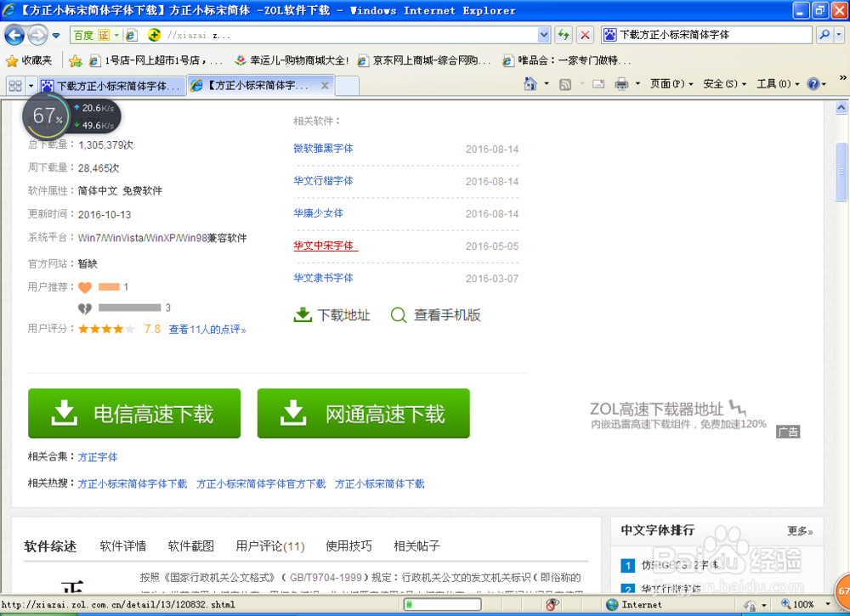The width and height of the screenshot is (850, 616).
Task: Open the 安全(S) menu
Action: click(x=724, y=84)
